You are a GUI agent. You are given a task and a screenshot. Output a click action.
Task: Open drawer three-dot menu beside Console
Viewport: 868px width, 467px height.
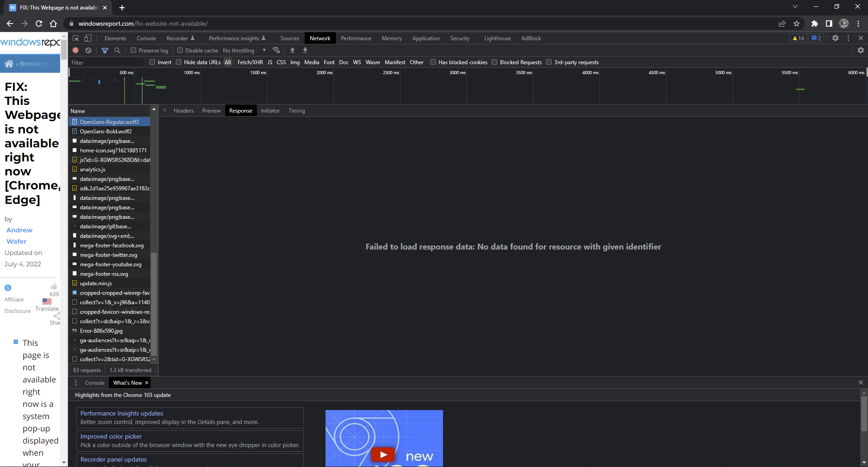[x=75, y=383]
